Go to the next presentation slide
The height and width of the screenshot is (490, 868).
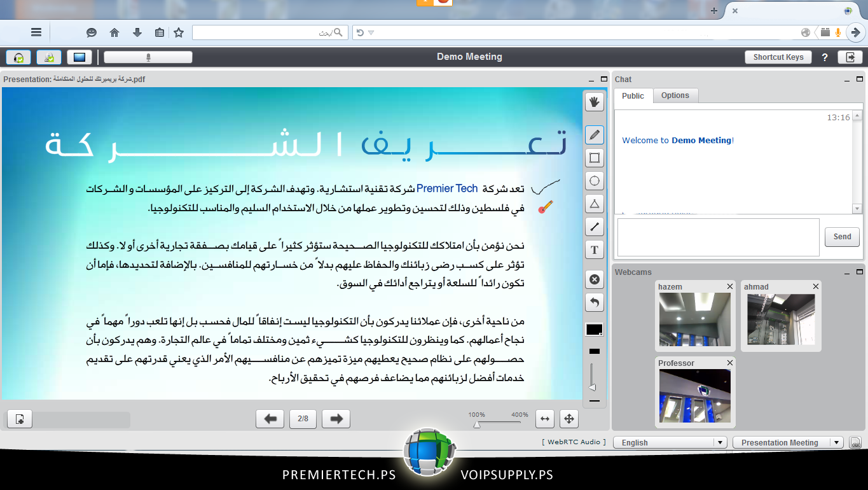(x=336, y=419)
